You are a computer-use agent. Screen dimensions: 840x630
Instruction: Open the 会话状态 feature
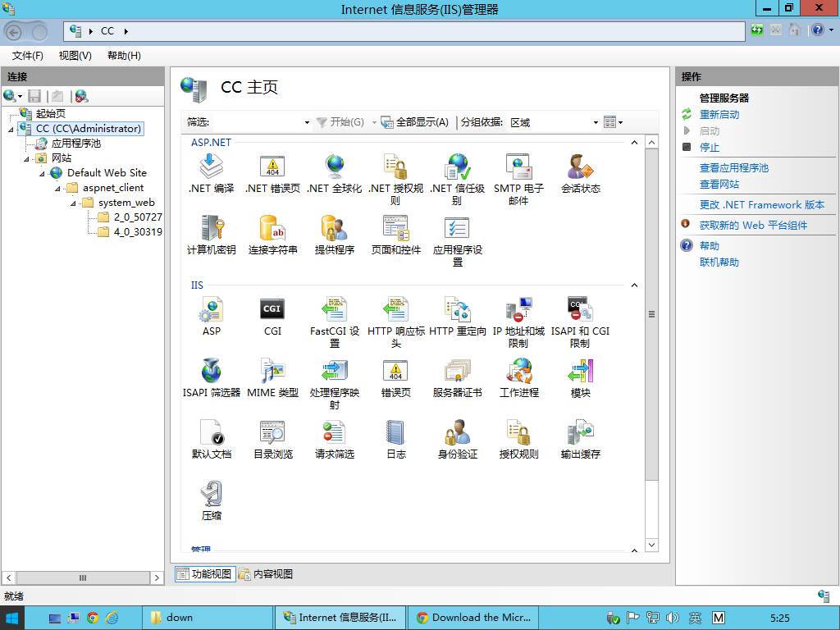(580, 174)
